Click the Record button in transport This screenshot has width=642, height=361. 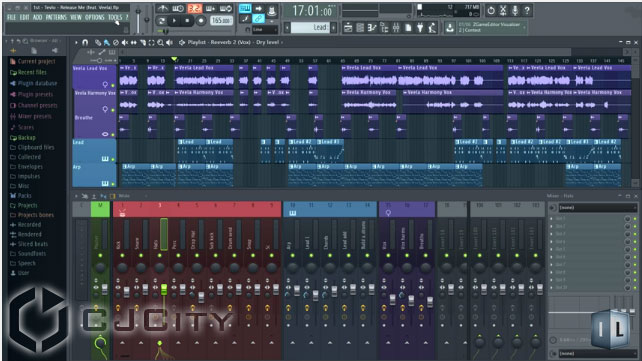[x=201, y=20]
